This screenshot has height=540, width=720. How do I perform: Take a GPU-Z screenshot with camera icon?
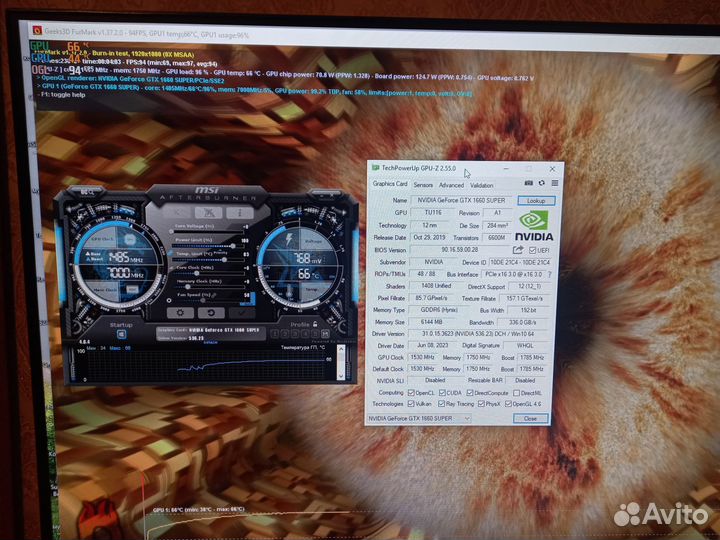coord(529,183)
